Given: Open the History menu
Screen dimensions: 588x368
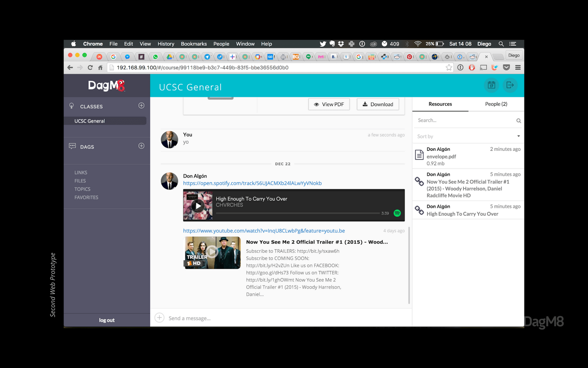Looking at the screenshot, I should (166, 44).
